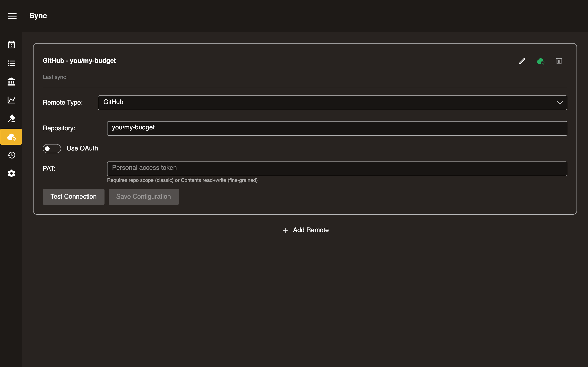Select the rules gavel icon
Screen dimensions: 588x367
point(11,118)
